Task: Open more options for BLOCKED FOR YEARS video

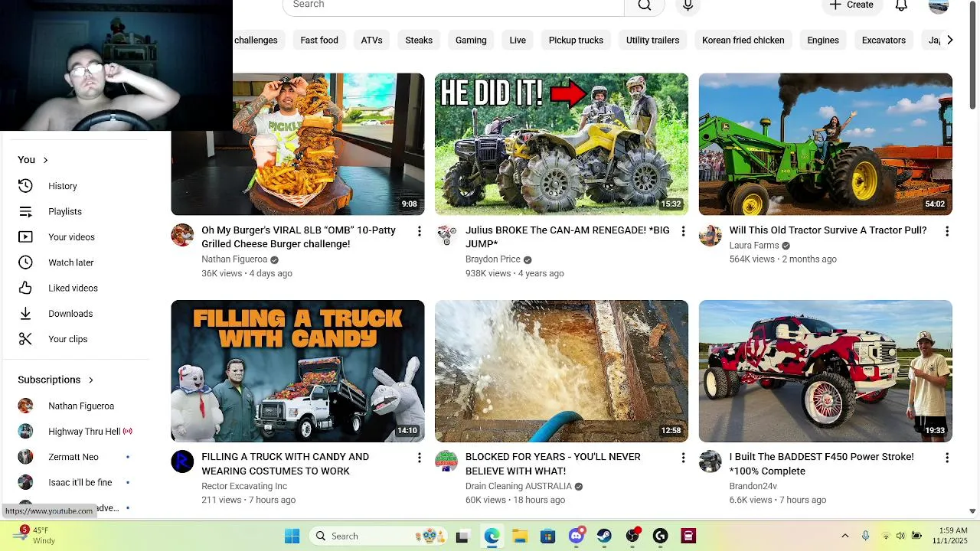Action: point(683,458)
